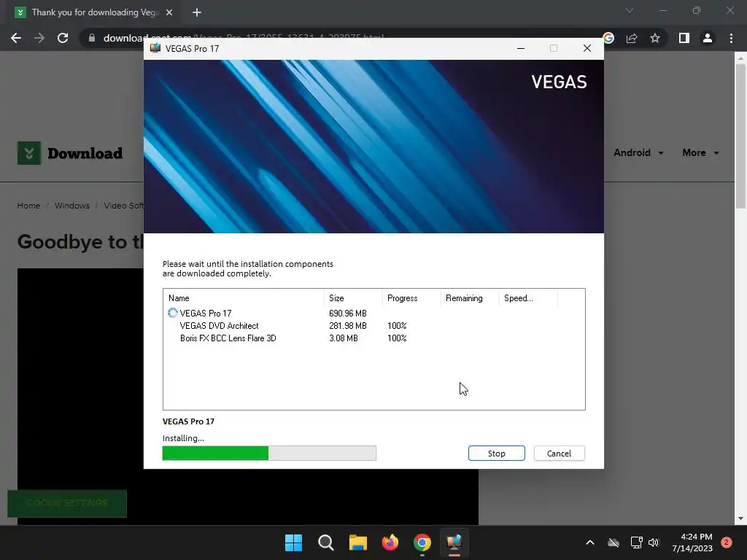Show hidden system tray icons
Image resolution: width=747 pixels, height=560 pixels.
pos(589,542)
